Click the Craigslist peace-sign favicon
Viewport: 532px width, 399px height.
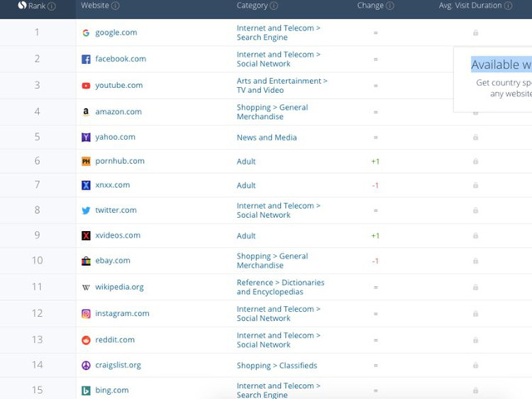pos(86,366)
